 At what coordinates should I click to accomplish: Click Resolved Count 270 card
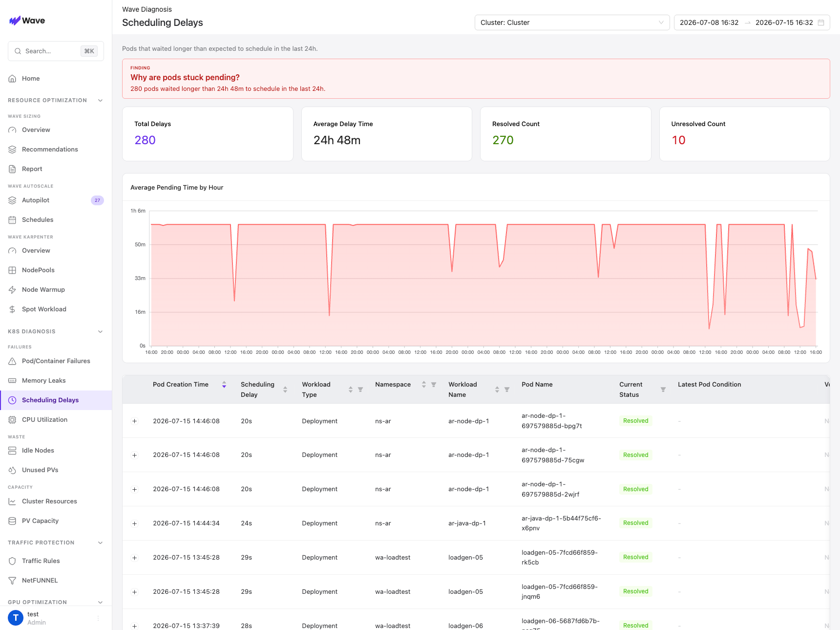(x=566, y=134)
